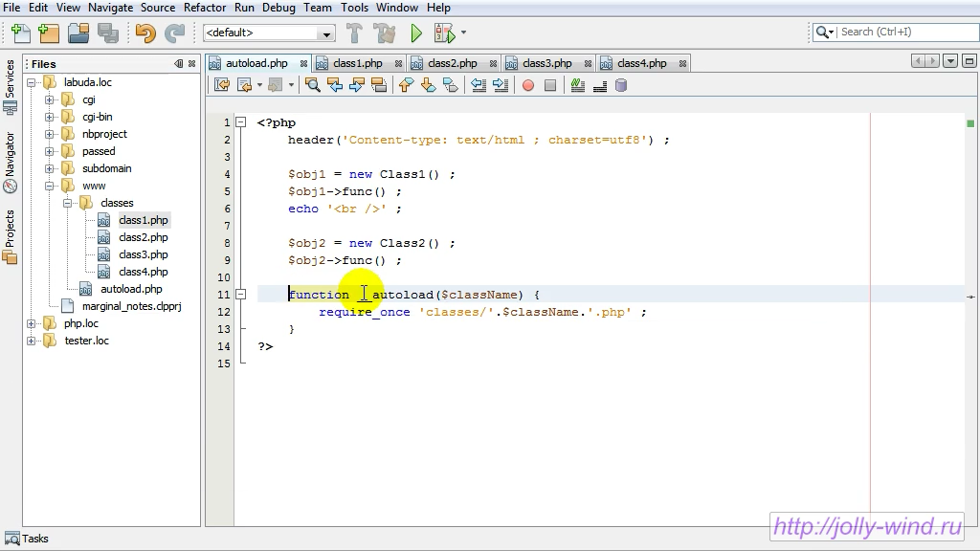Click Find Next Occurrence icon

click(357, 85)
